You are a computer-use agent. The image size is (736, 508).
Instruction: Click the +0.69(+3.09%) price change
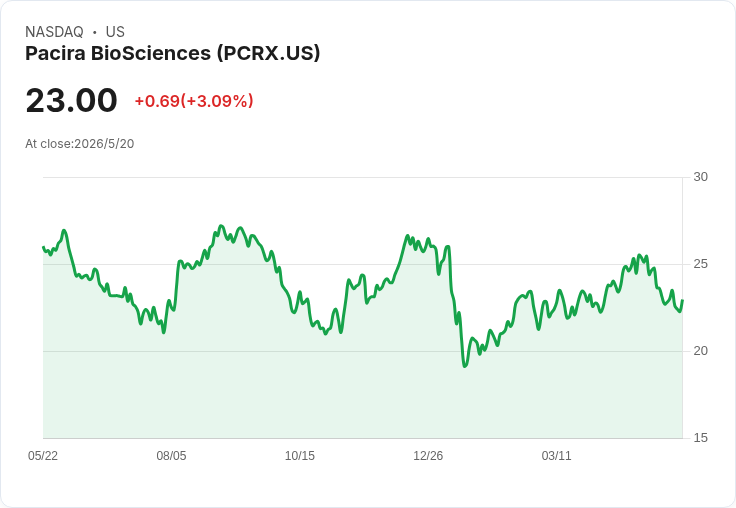(194, 101)
